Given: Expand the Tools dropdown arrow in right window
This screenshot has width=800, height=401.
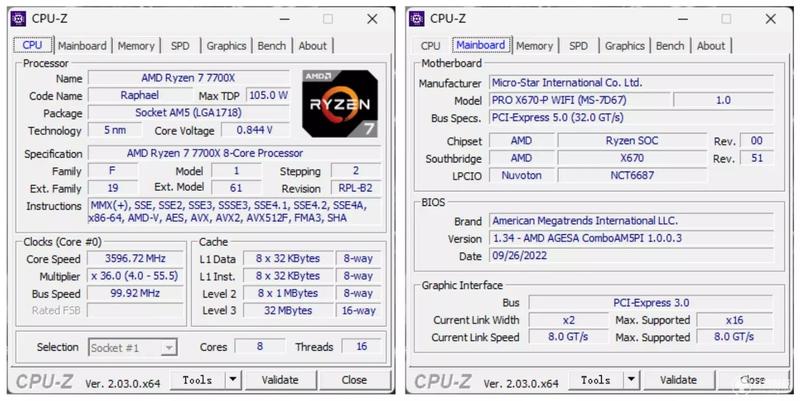Looking at the screenshot, I should [x=631, y=380].
